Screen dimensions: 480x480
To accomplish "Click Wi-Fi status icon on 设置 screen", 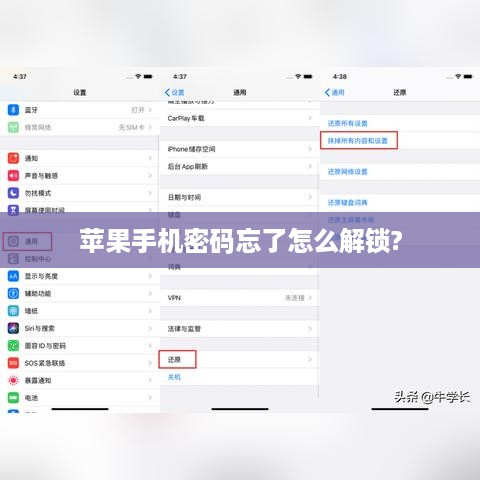I will click(138, 76).
